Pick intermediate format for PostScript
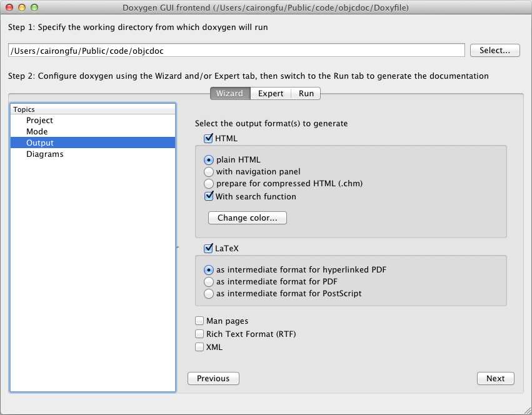This screenshot has height=415, width=532. pyautogui.click(x=209, y=293)
